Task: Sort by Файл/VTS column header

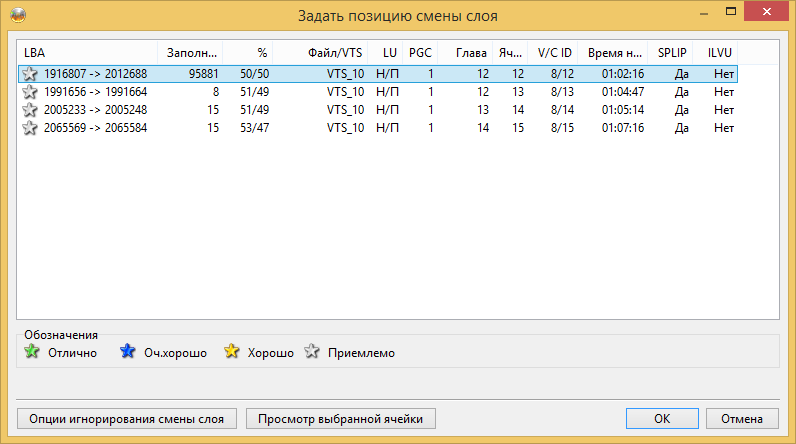Action: (x=320, y=53)
